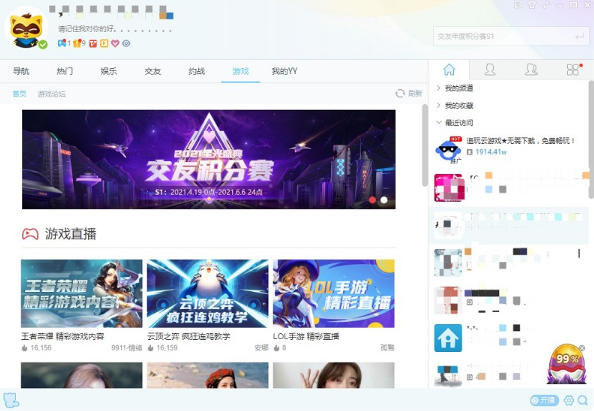
Task: Open settings gear in bottom bar
Action: click(569, 400)
